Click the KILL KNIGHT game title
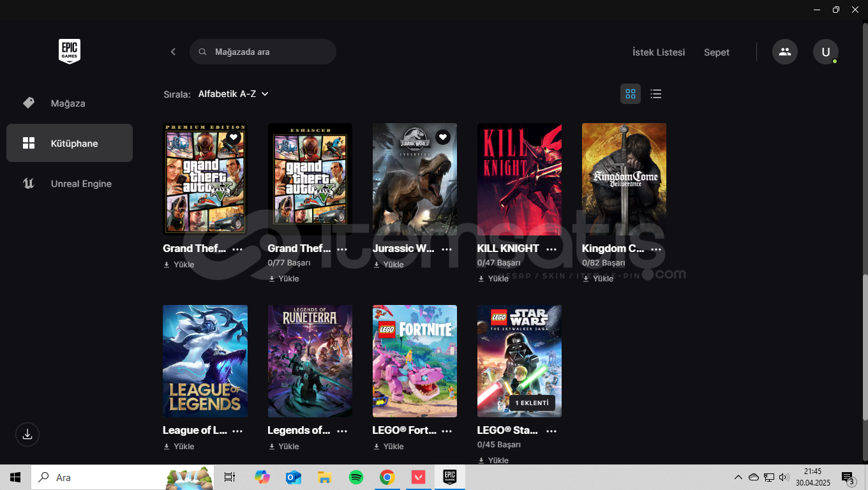The height and width of the screenshot is (490, 868). point(508,249)
